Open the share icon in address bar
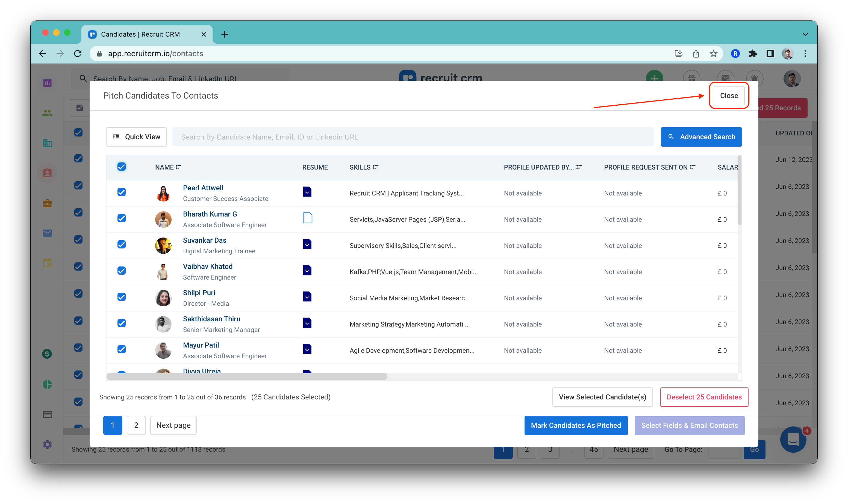The image size is (848, 504). pos(696,54)
